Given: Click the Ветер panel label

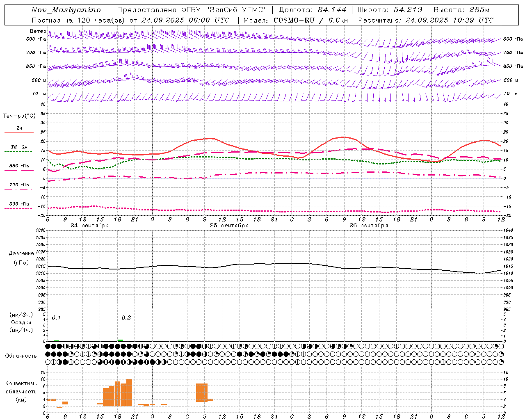Looking at the screenshot, I should tap(38, 31).
